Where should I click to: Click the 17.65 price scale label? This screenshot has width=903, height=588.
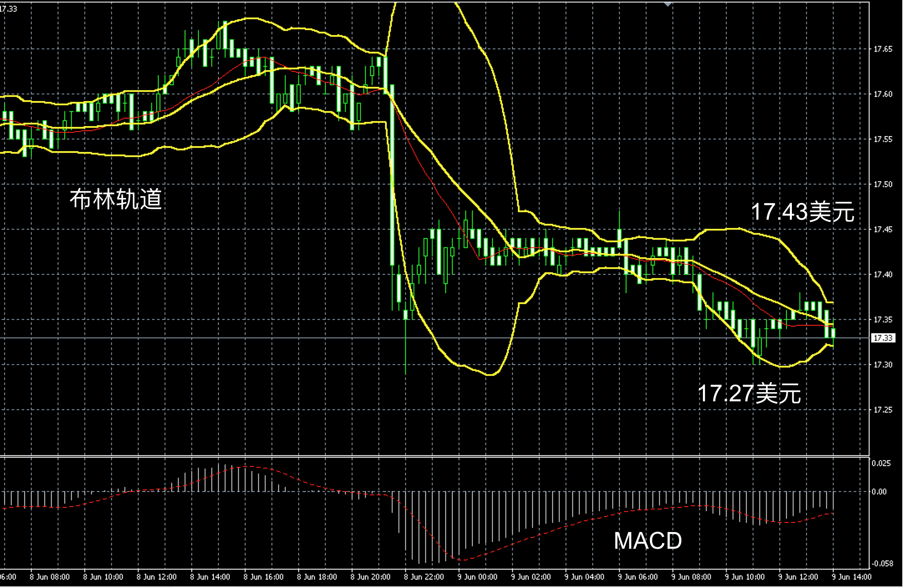(x=883, y=49)
